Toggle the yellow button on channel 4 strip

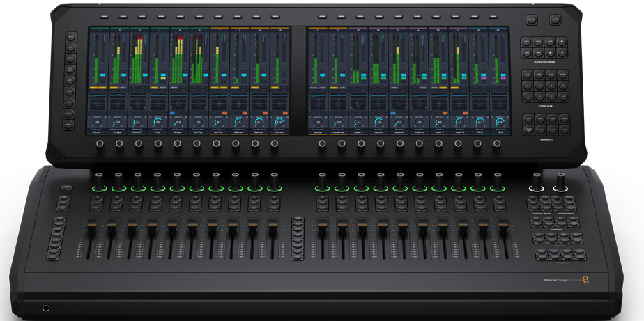[163, 79]
